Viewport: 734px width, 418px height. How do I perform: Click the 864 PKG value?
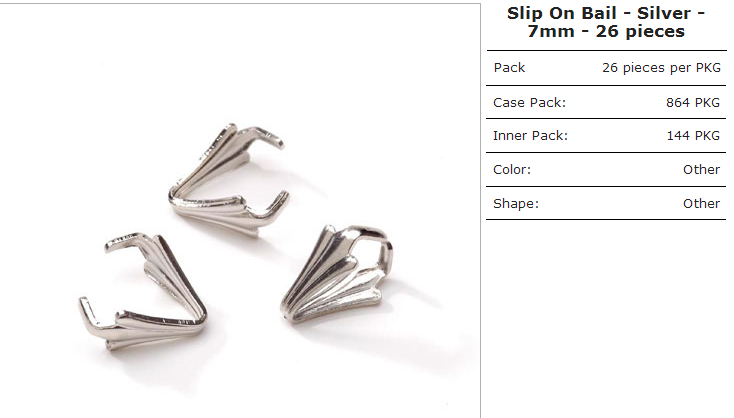coord(693,103)
